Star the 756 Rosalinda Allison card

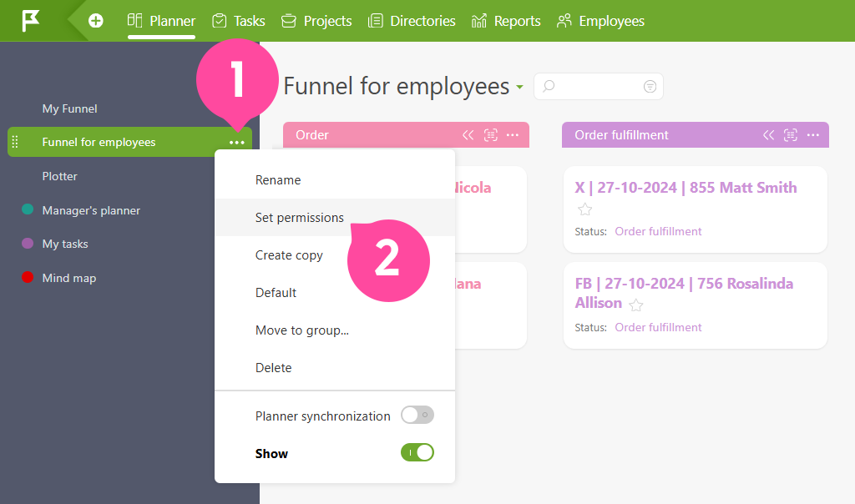tap(635, 305)
